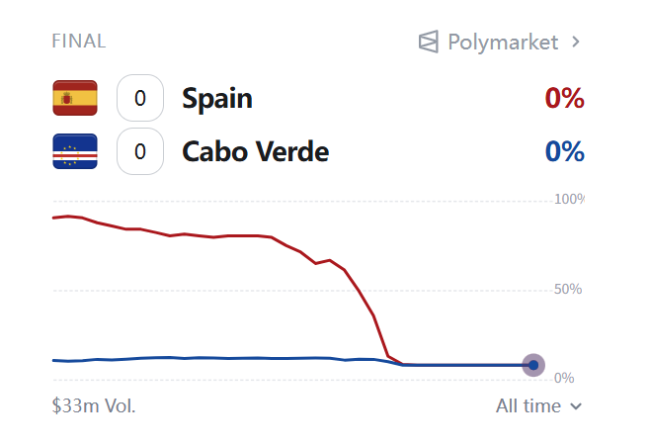Click the 50% gridline label

coord(568,289)
